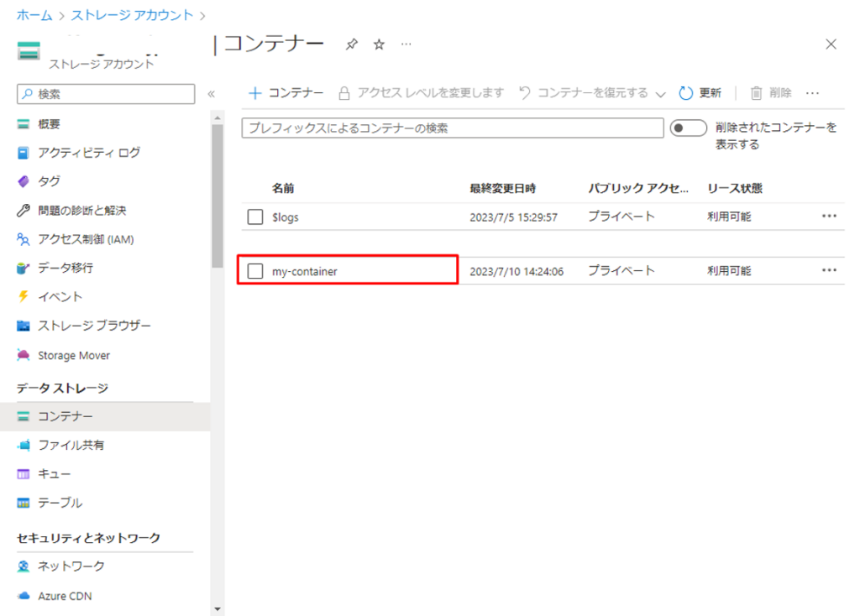Click the + コンテナー add button
Screen dimensions: 860x616
(286, 93)
